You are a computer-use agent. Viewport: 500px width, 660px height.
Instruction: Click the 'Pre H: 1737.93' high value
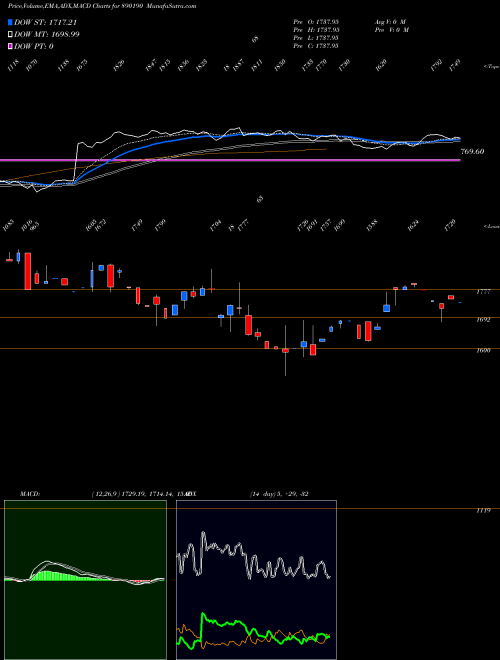[316, 30]
